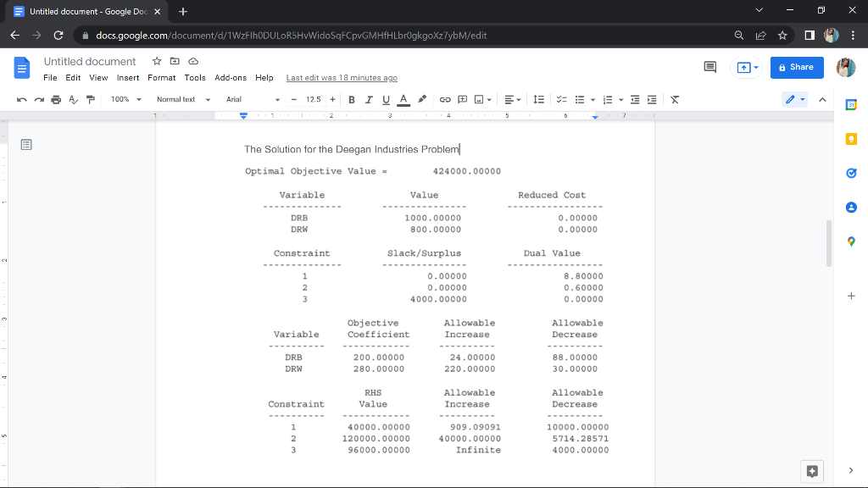
Task: Star the Untitled document
Action: point(157,61)
